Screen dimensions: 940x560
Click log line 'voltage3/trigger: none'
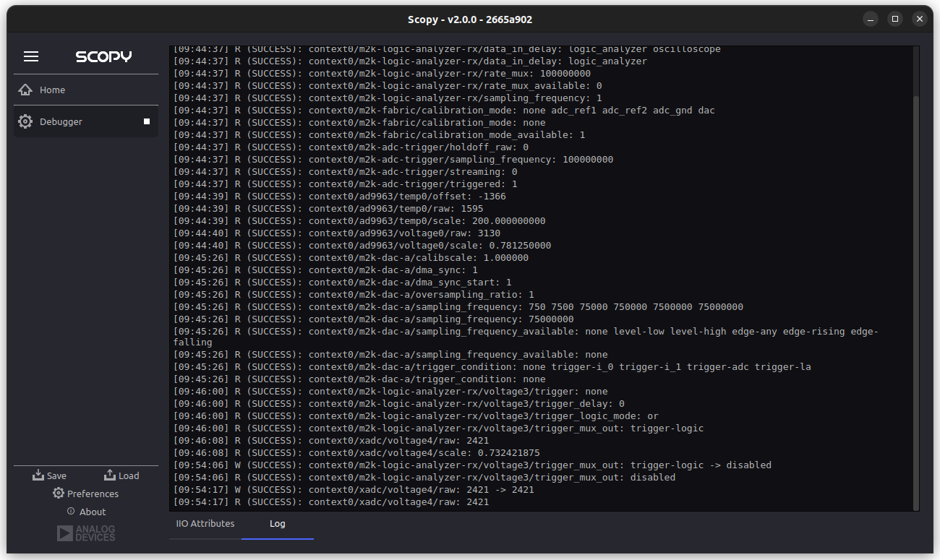[x=390, y=392]
